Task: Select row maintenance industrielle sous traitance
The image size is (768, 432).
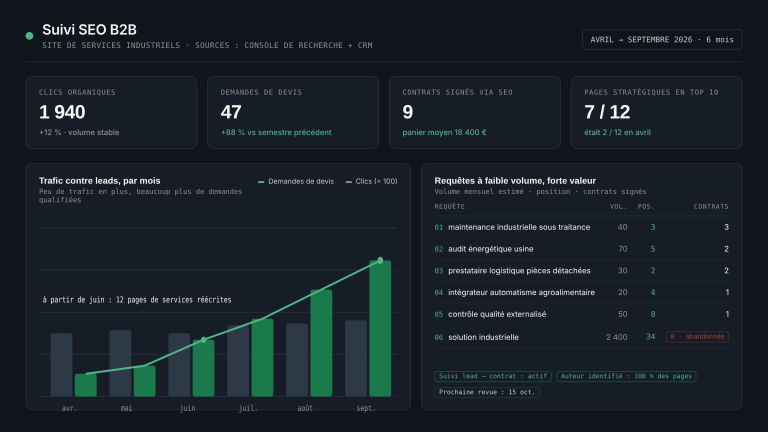Action: tap(581, 227)
